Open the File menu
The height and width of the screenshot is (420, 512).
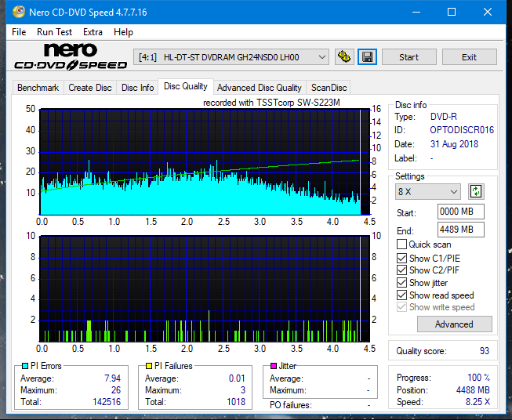click(19, 32)
